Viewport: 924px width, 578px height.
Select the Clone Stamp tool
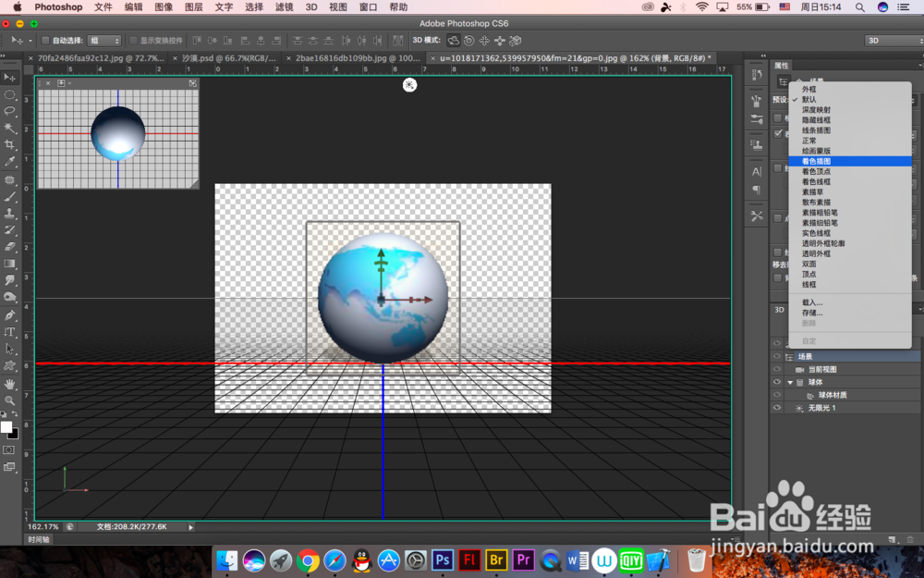(9, 214)
